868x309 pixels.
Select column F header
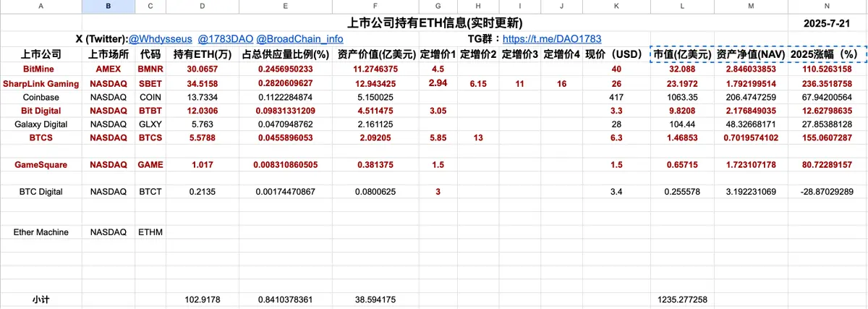(x=375, y=7)
